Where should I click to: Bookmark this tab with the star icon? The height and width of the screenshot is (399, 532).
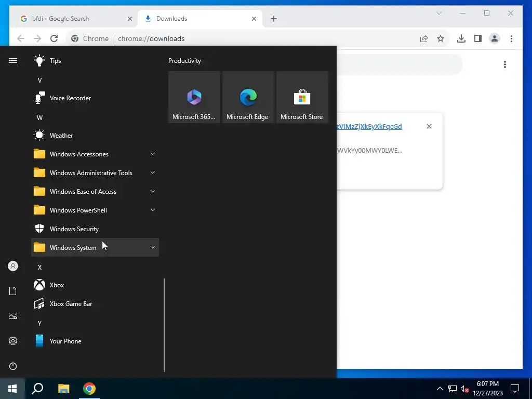[x=441, y=38]
